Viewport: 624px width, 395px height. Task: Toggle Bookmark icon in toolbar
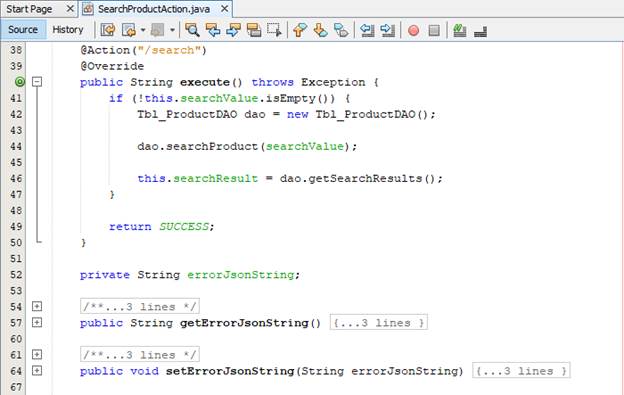341,30
